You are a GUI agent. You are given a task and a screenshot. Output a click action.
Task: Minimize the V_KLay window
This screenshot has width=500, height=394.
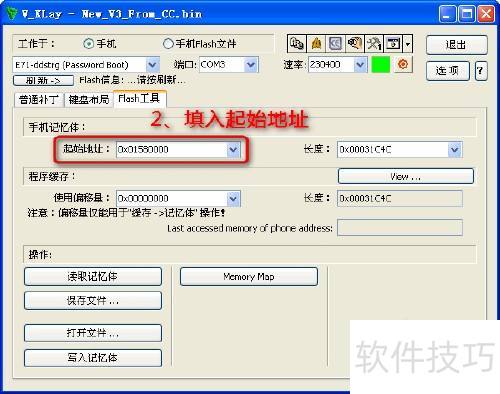[x=447, y=14]
